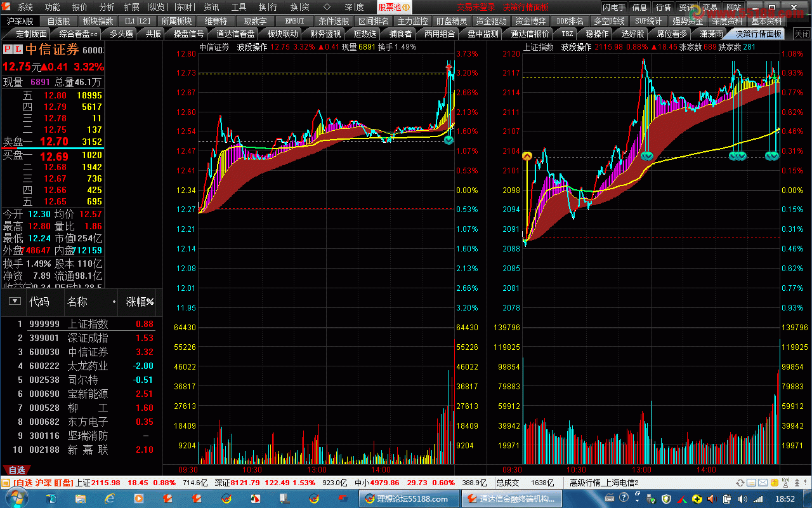Click the clock showing 18:52
This screenshot has width=812, height=508.
pyautogui.click(x=785, y=499)
